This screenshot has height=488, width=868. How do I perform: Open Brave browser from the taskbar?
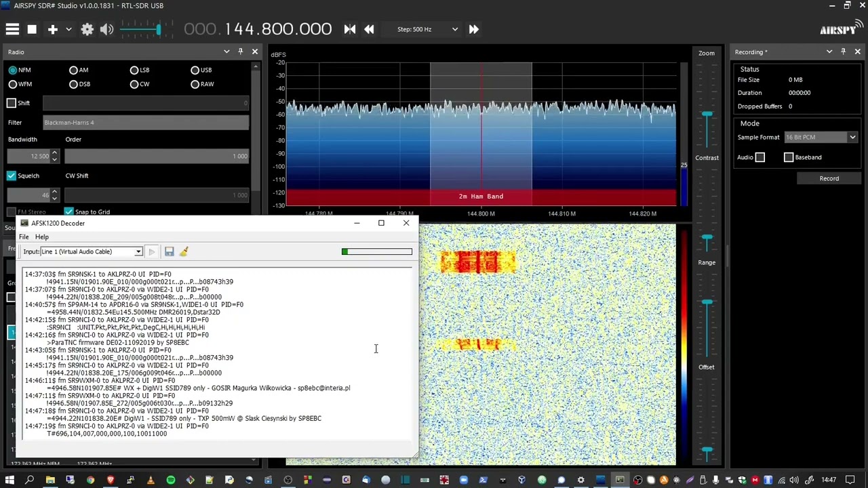(x=111, y=480)
